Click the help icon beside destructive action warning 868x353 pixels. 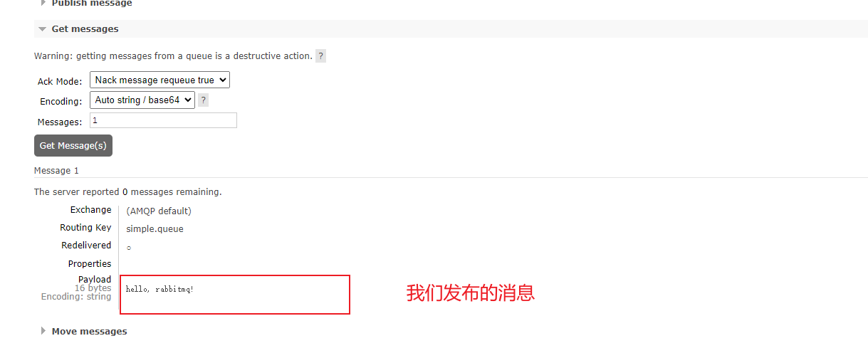coord(321,56)
